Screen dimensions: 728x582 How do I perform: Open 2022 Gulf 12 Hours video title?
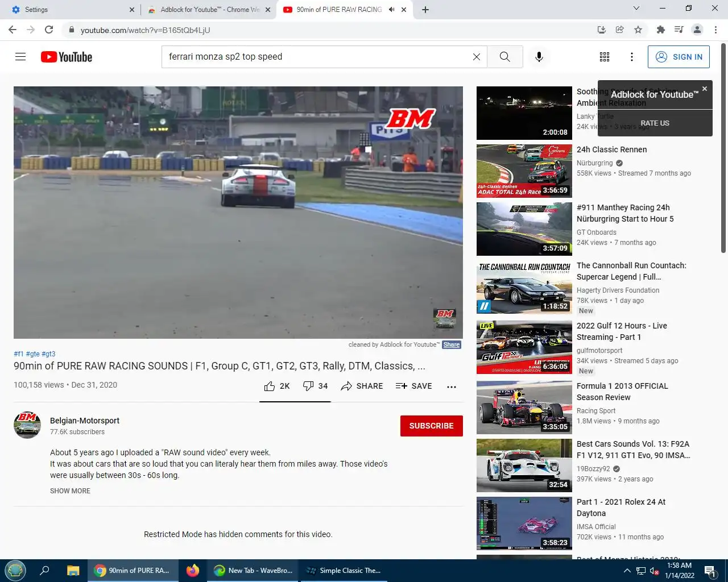click(622, 331)
